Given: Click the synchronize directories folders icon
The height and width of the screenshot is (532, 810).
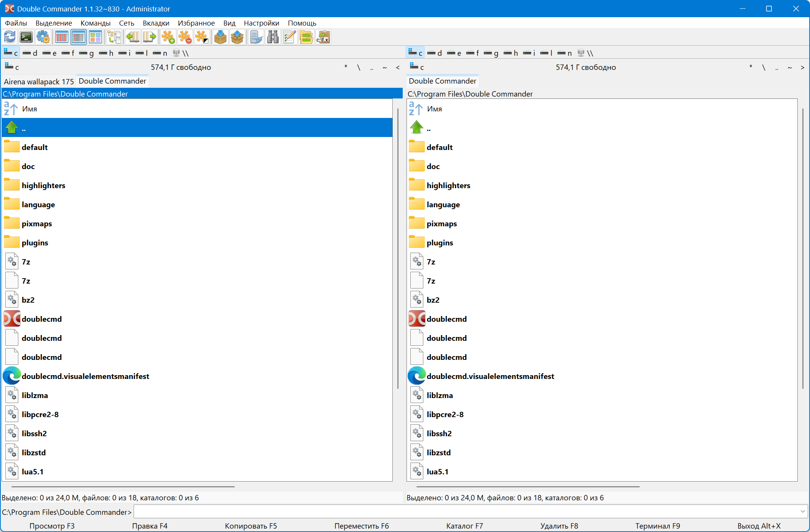Looking at the screenshot, I should pos(306,37).
